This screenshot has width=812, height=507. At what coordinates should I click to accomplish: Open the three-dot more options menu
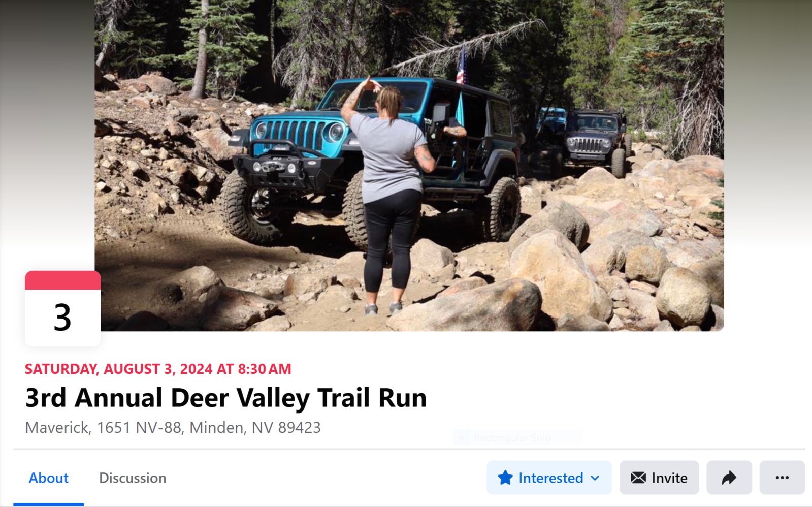point(782,478)
